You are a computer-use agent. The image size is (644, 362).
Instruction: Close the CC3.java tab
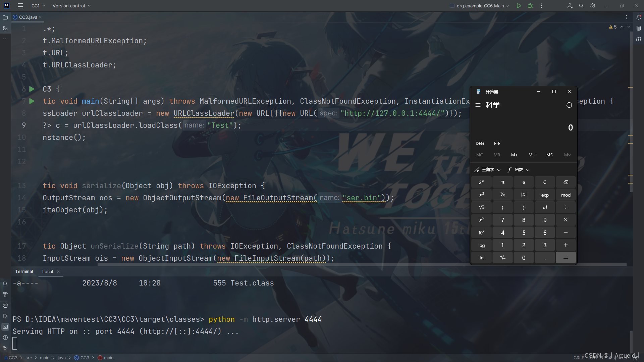[x=40, y=17]
